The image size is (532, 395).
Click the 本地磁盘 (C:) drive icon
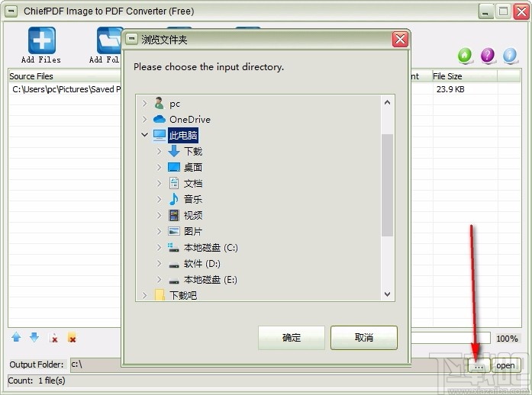coord(173,247)
